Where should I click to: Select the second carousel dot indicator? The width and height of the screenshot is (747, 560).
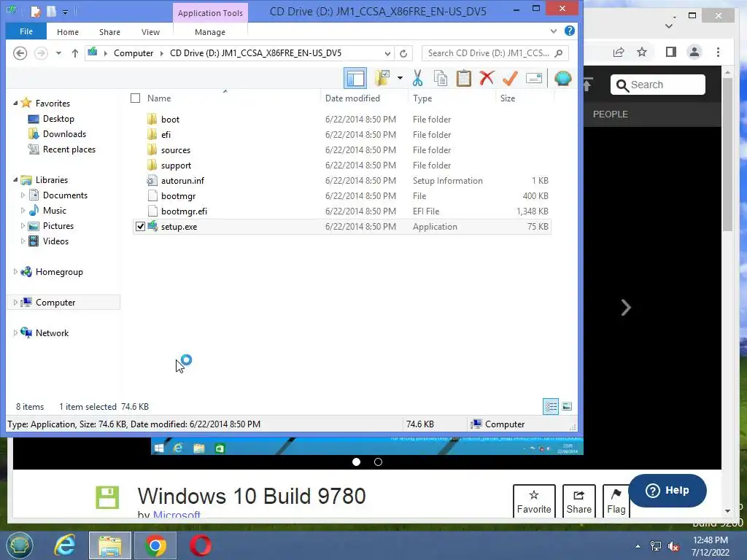click(378, 462)
